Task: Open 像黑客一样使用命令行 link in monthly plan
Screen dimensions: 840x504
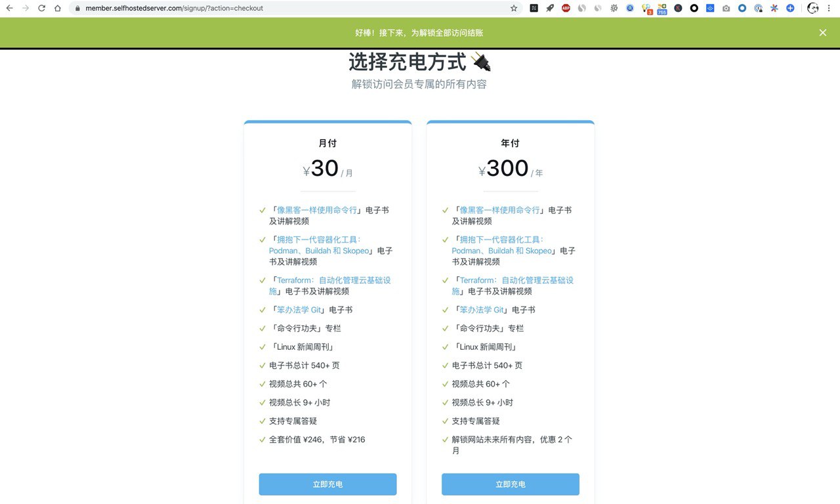Action: [x=317, y=210]
